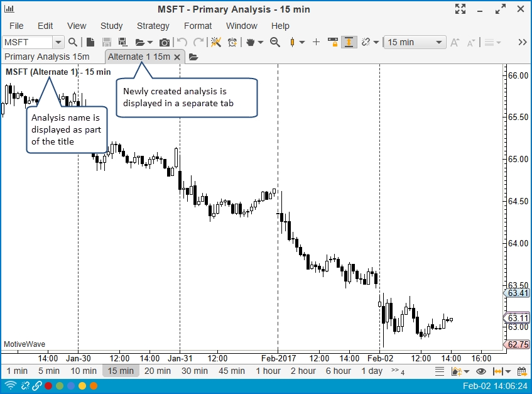This screenshot has width=532, height=394.
Task: Open the symbol dropdown arrow next to MSFT
Action: point(58,43)
